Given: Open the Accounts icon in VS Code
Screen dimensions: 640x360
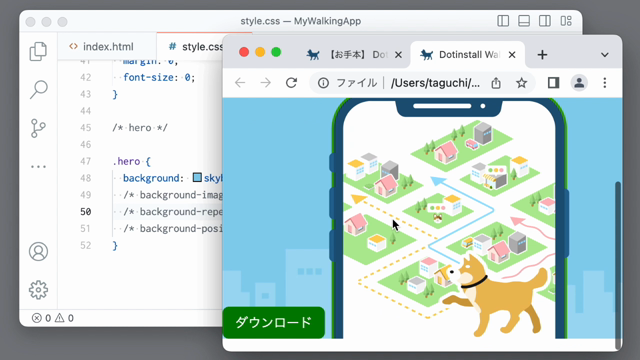Looking at the screenshot, I should click(38, 251).
